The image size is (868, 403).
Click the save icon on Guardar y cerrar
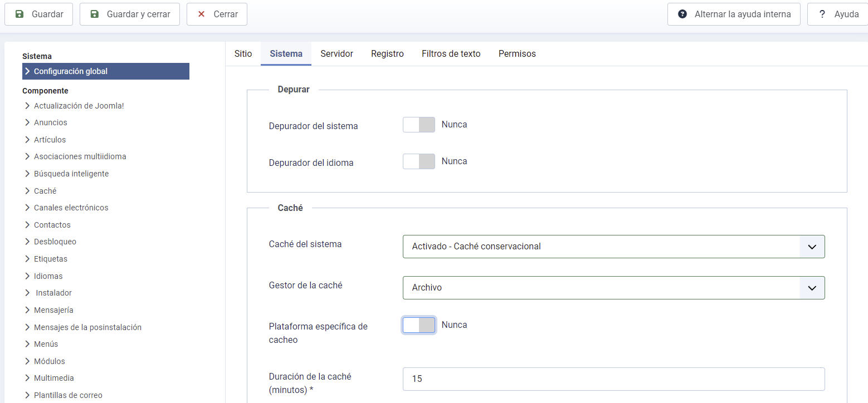[95, 14]
